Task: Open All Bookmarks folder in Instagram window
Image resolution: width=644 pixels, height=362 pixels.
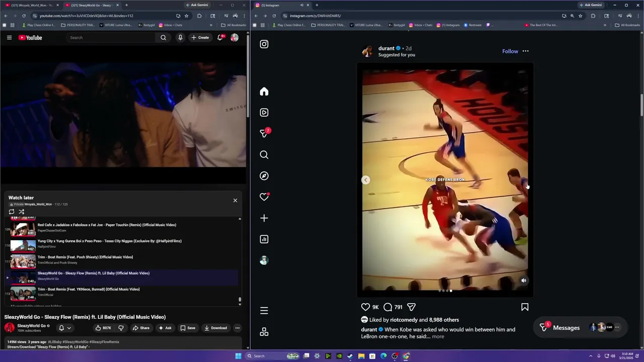Action: point(627,25)
